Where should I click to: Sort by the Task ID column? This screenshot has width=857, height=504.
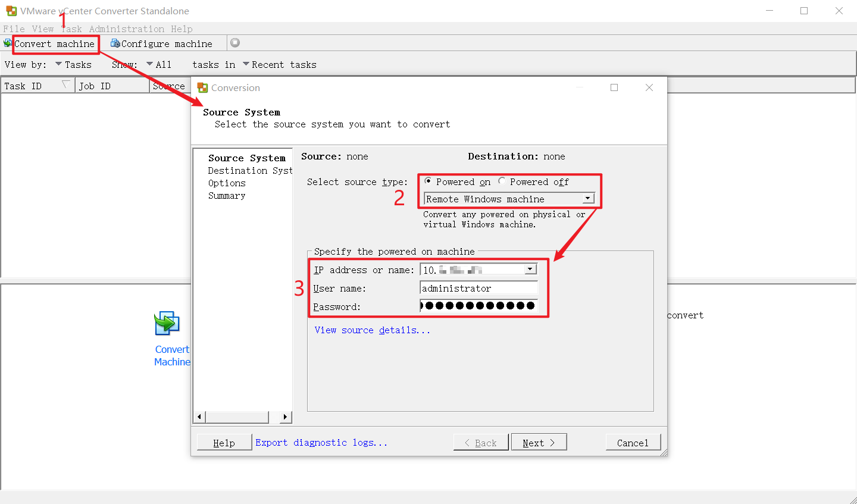38,86
